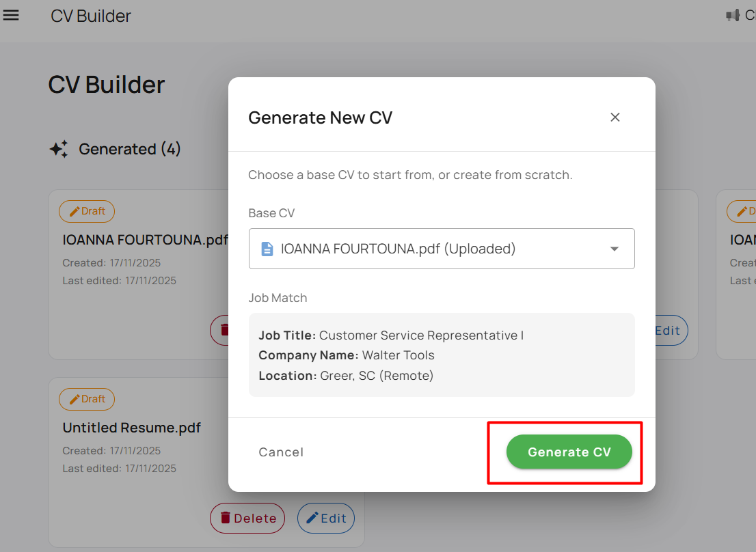This screenshot has height=552, width=756.
Task: Open the Untitled Resume.pdf card title
Action: tap(131, 428)
